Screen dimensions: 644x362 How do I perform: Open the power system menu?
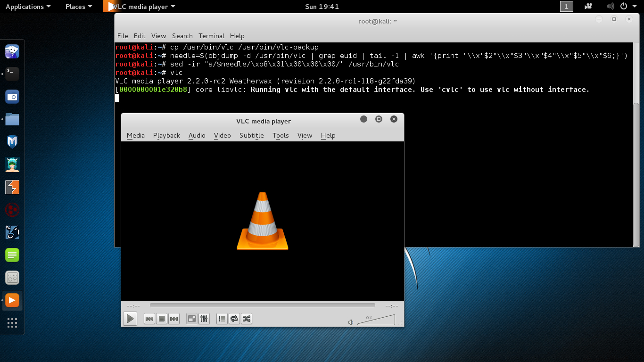coord(628,7)
